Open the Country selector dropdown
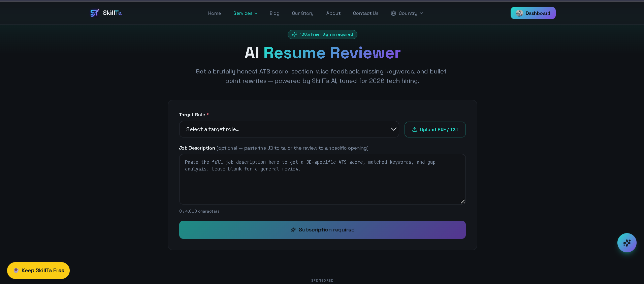This screenshot has width=644, height=284. coord(407,13)
